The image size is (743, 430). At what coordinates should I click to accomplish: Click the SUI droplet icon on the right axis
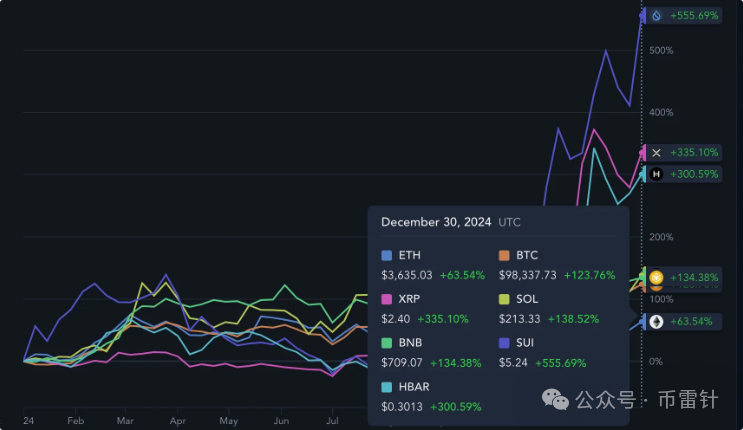657,15
